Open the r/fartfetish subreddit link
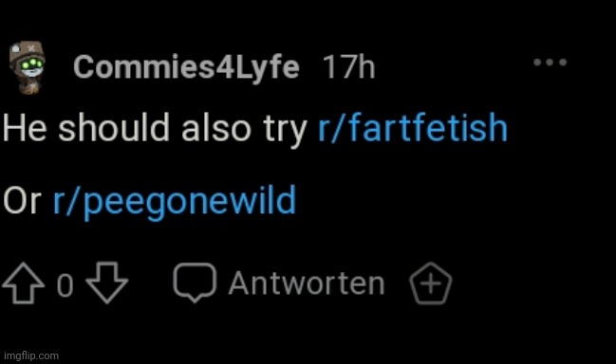 (x=413, y=128)
